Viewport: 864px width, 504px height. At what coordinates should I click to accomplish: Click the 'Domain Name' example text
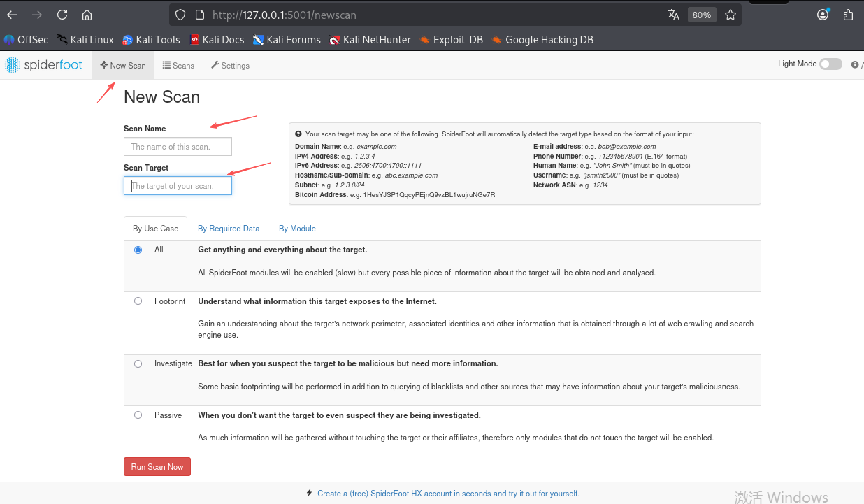coord(346,147)
